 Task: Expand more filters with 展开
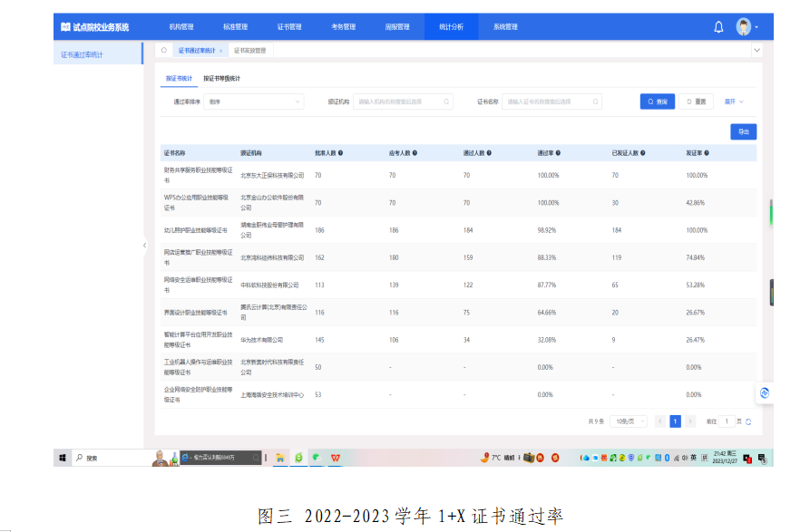click(734, 102)
